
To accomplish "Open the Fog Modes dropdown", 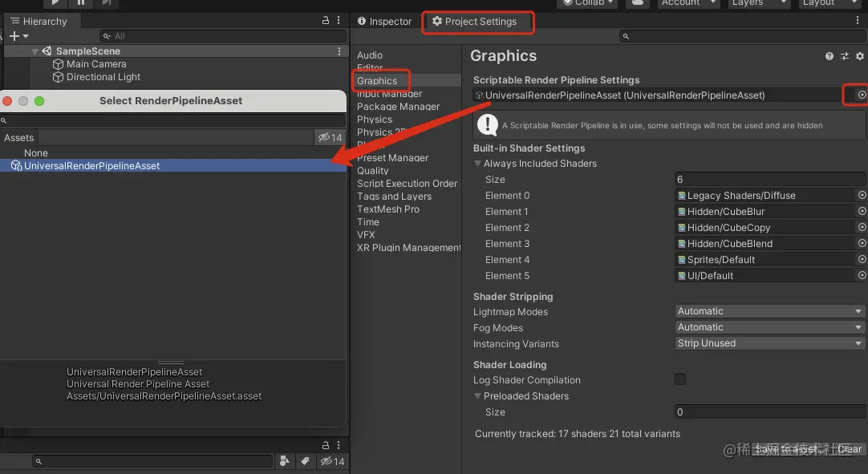I will (770, 327).
